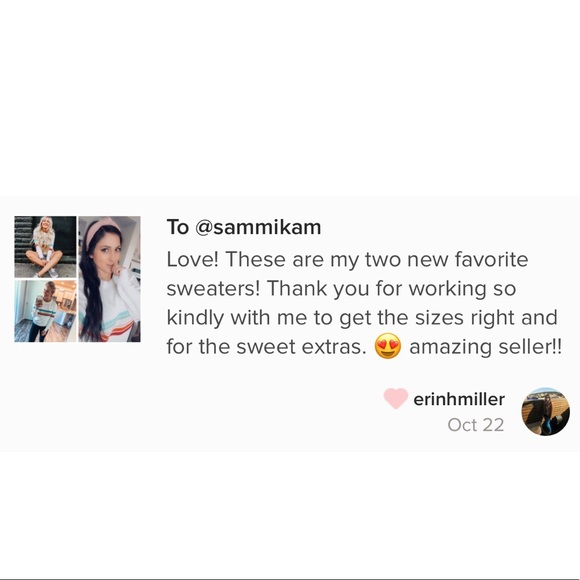Click the heart-eyes emoji in the review
580x580 pixels.
(388, 346)
